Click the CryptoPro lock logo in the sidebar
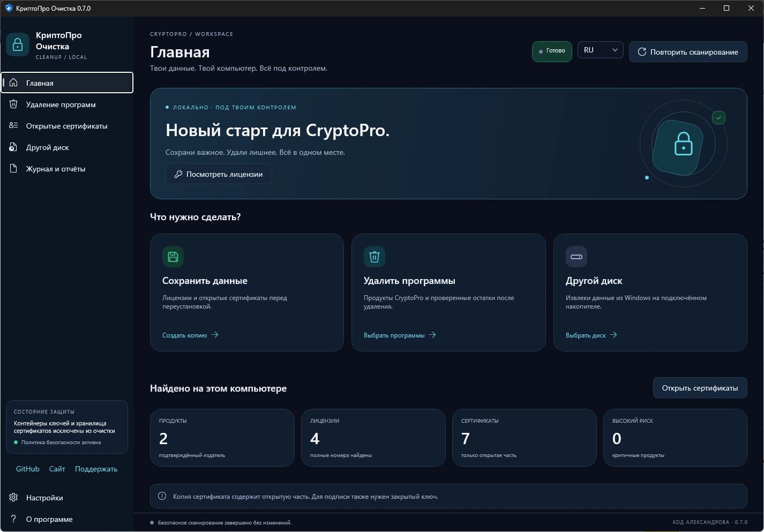764x532 pixels. 18,44
